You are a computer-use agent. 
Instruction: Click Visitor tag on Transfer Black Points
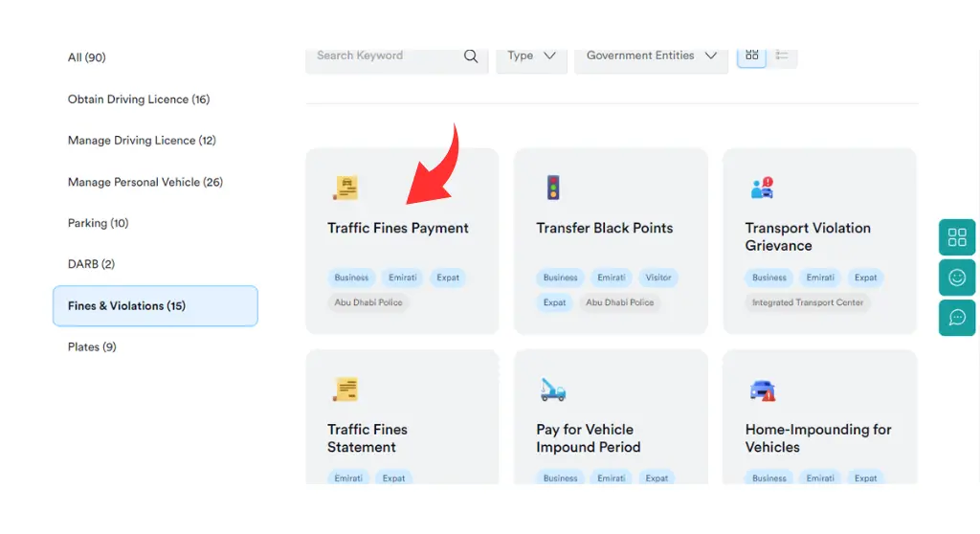[x=658, y=278]
